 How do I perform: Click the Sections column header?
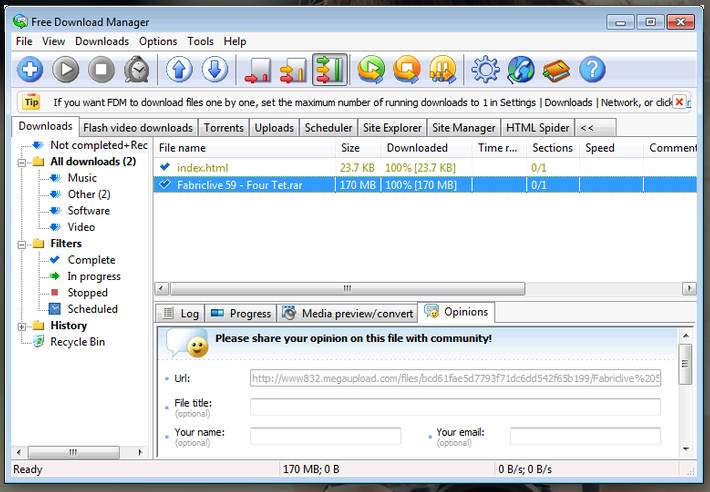(553, 148)
